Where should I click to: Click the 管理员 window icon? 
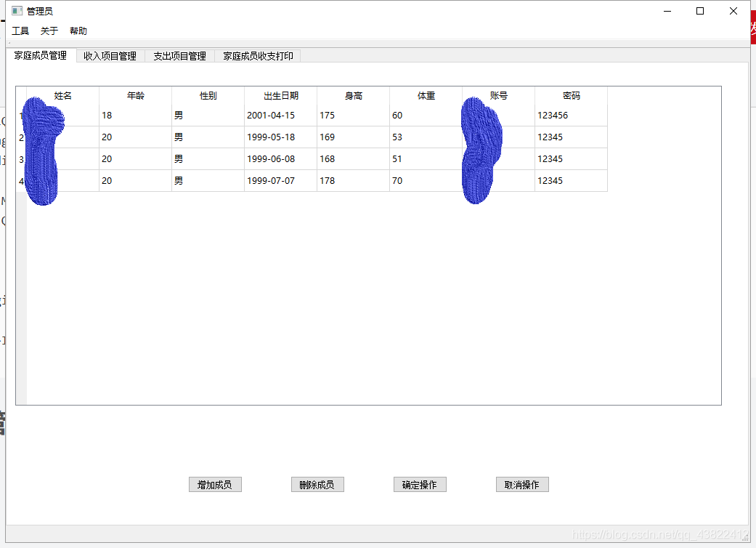(17, 11)
